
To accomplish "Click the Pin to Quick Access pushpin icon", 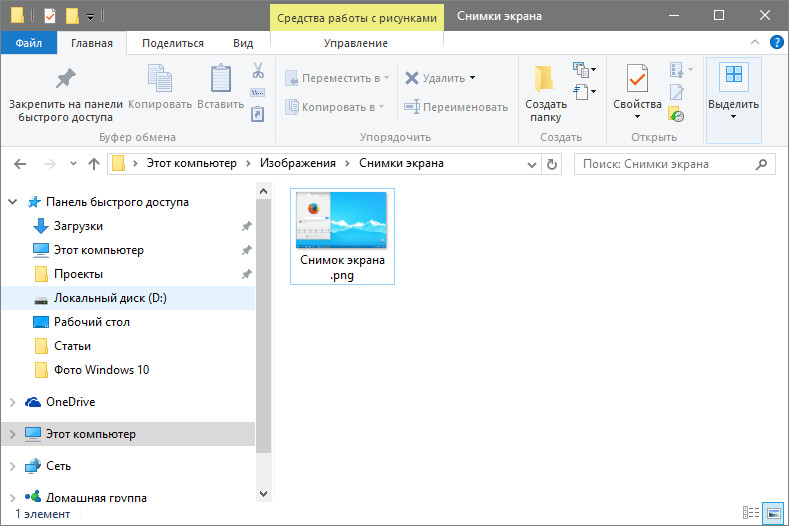I will 65,79.
